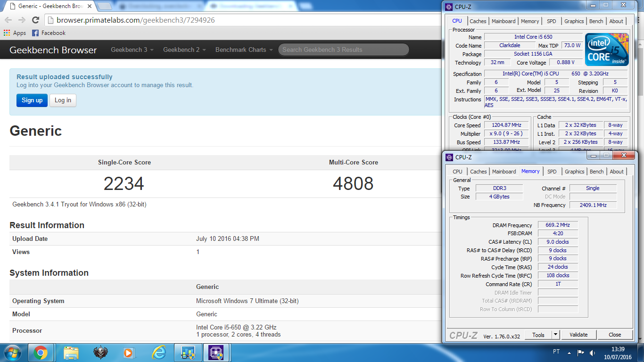Click the Validate button in CPU-Z
The height and width of the screenshot is (362, 644).
[578, 335]
